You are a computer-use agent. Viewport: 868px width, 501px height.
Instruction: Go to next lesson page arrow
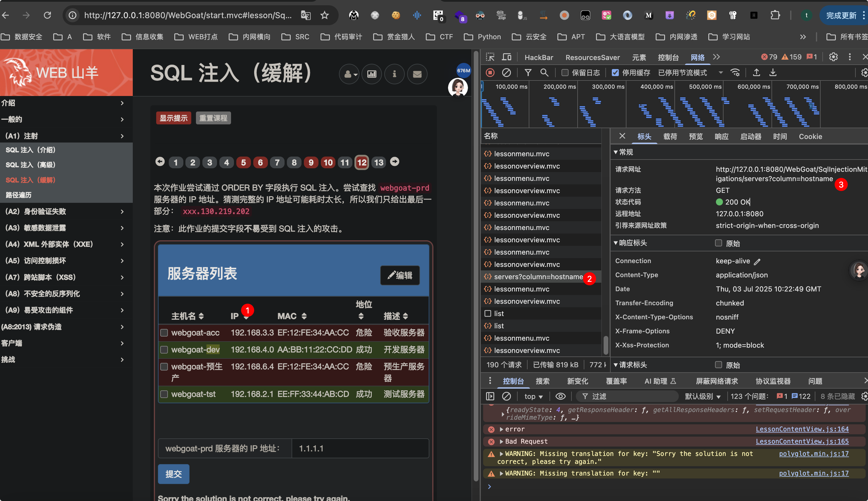395,162
